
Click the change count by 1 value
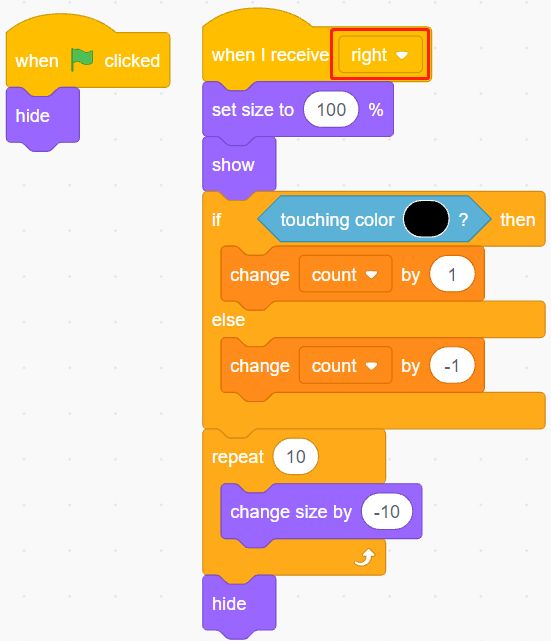452,275
